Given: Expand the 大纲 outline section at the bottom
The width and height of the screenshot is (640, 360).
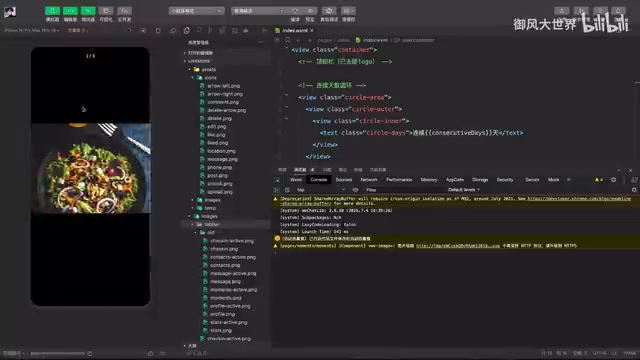Looking at the screenshot, I should 192,346.
